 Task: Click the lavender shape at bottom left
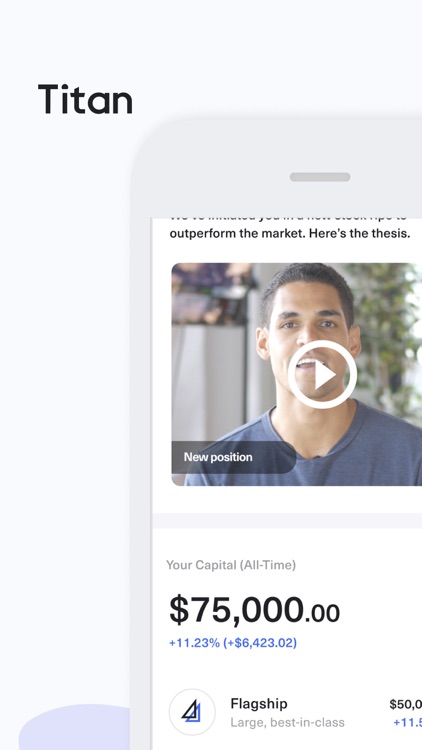coord(74,727)
